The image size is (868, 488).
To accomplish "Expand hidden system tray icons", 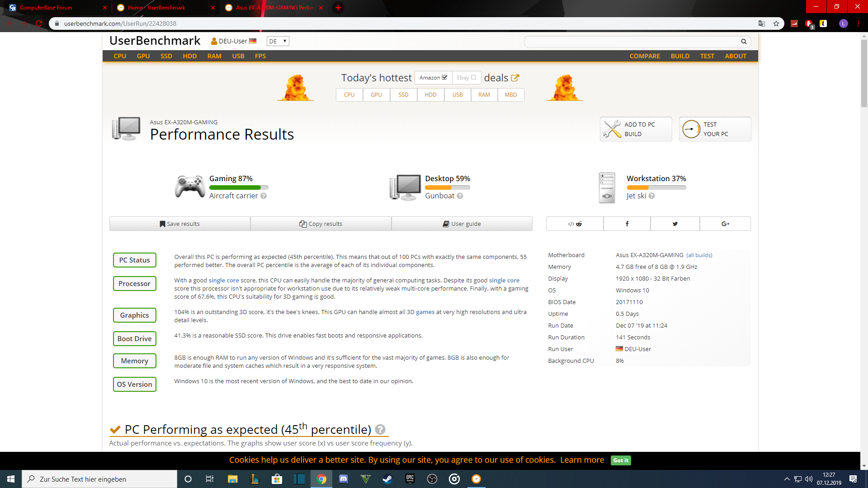I will [x=787, y=479].
